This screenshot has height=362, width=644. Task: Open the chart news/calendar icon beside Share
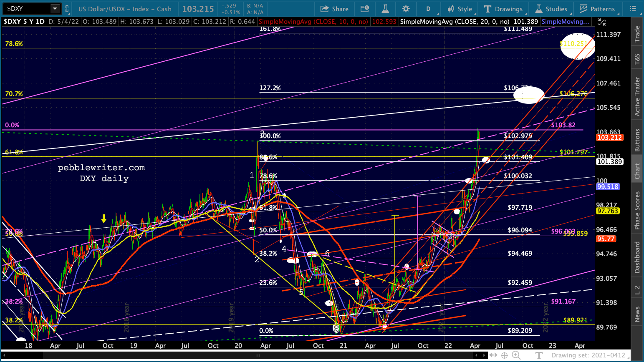[x=364, y=9]
